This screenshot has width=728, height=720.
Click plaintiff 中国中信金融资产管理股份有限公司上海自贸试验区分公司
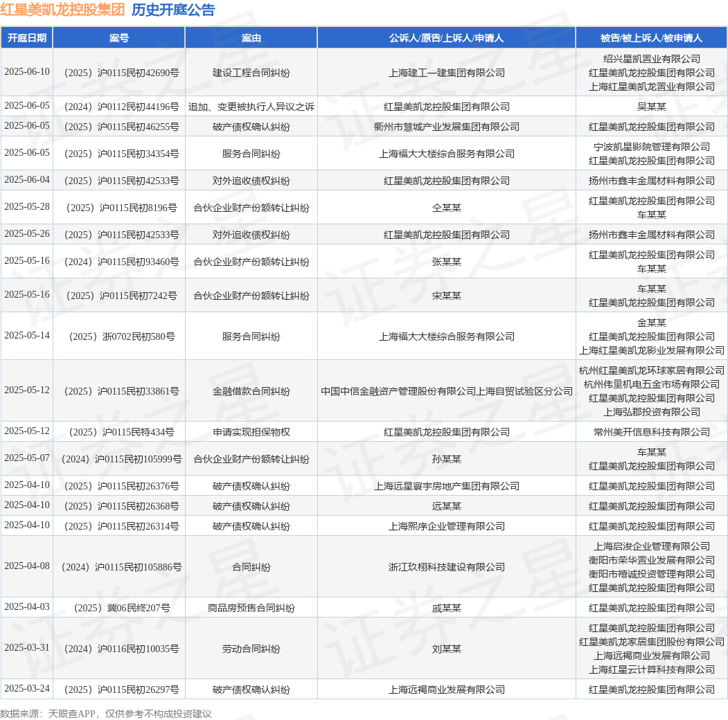pyautogui.click(x=447, y=391)
